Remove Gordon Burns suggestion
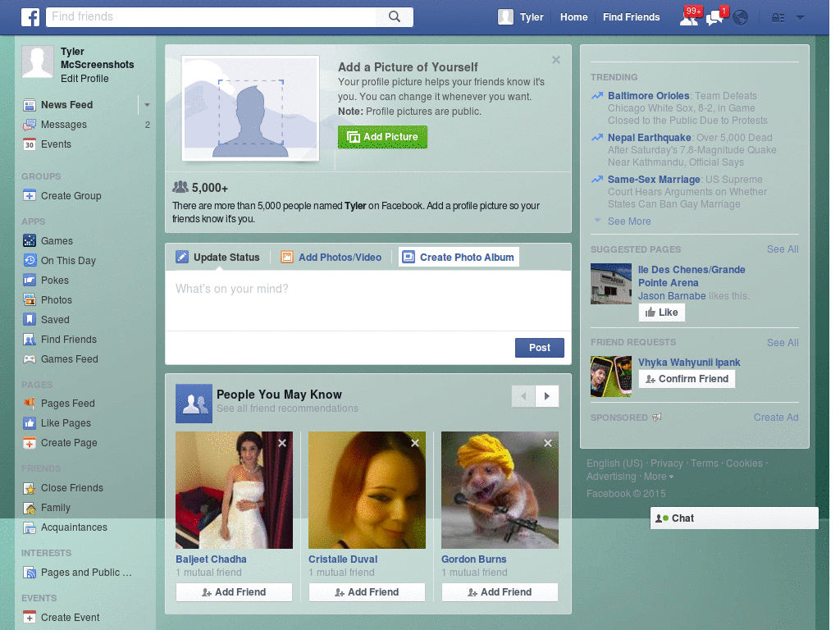 pos(547,443)
